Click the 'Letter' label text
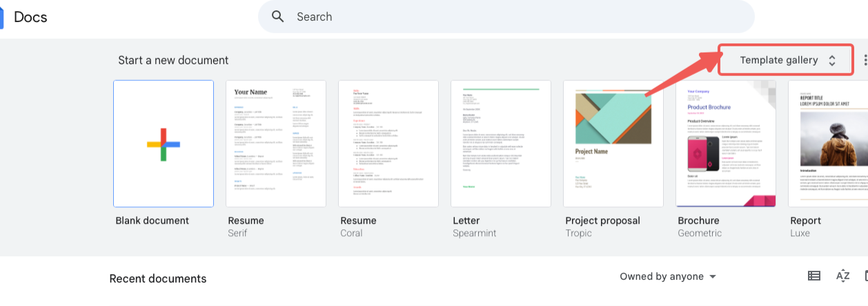868x306 pixels. pyautogui.click(x=466, y=220)
